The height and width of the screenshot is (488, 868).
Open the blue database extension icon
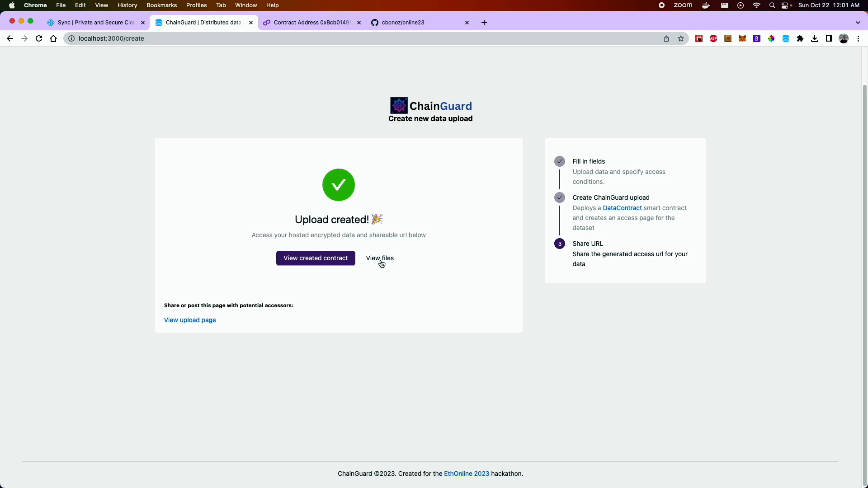tap(786, 38)
